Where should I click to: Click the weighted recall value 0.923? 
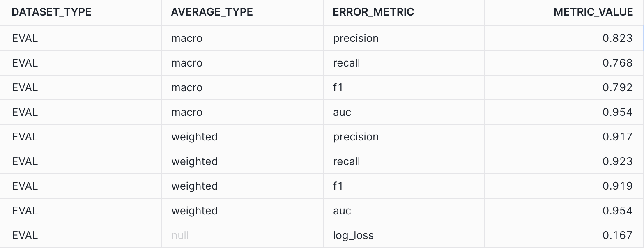[617, 161]
